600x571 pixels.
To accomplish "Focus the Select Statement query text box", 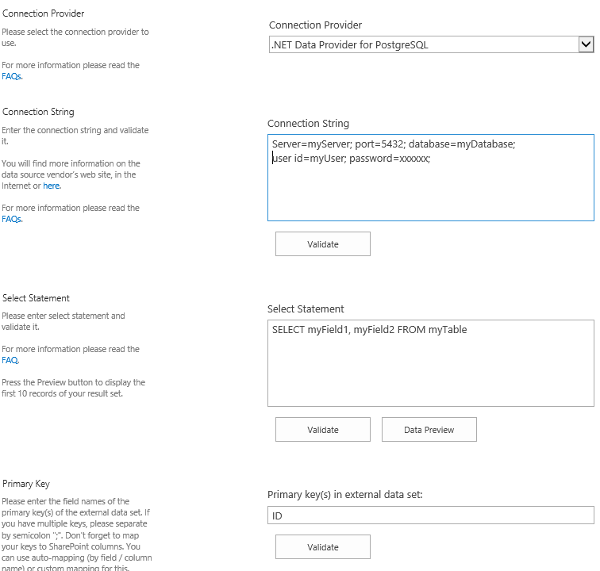I will (430, 365).
